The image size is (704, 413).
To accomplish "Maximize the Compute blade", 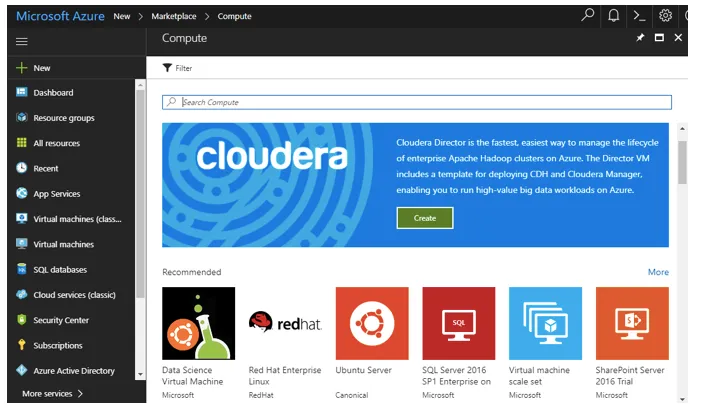I will point(659,38).
